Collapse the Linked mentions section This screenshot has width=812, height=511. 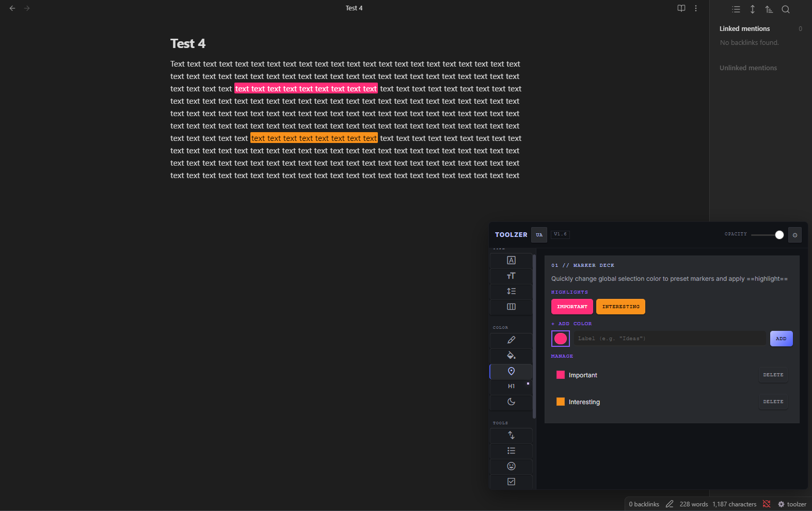coord(744,29)
